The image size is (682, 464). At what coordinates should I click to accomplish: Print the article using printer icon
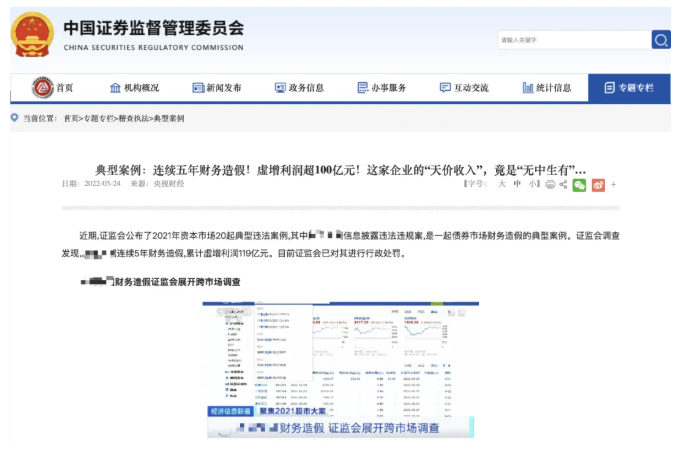click(549, 184)
